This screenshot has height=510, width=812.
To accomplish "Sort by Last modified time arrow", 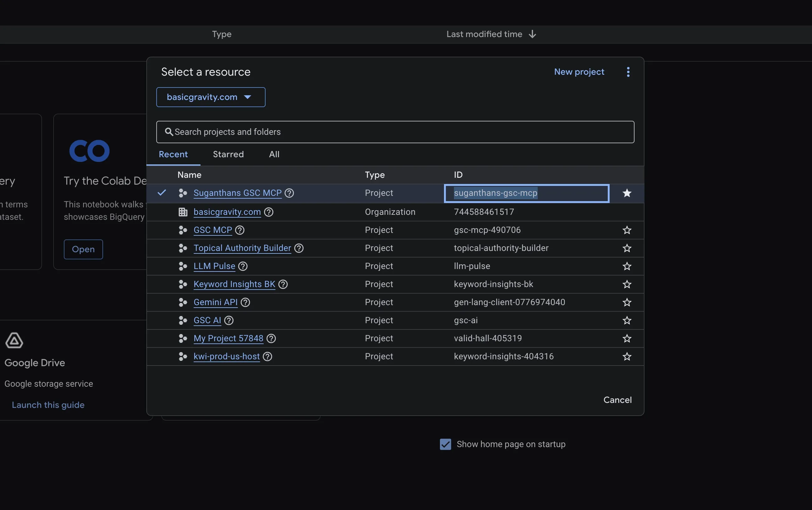I will pos(532,34).
